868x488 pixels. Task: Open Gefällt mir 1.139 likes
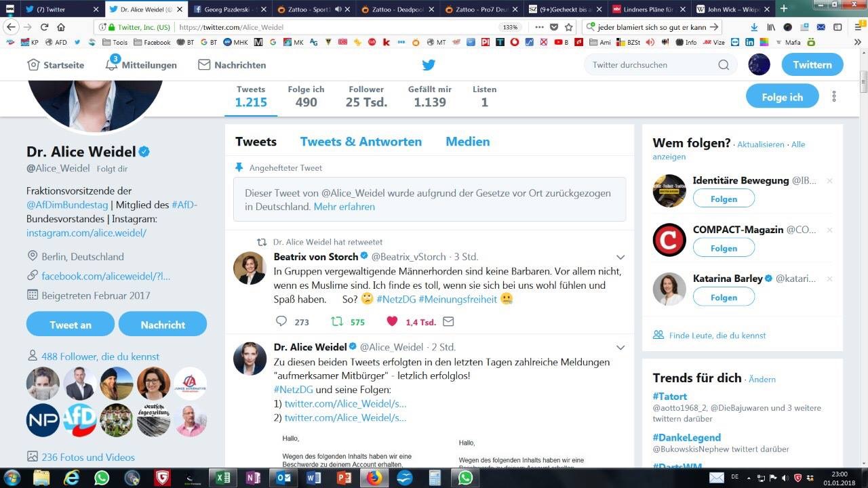[x=430, y=97]
